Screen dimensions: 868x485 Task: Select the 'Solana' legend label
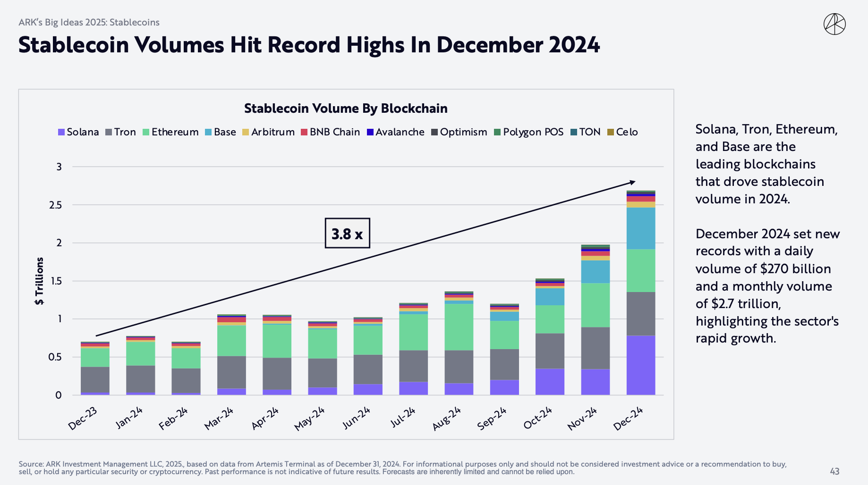tap(83, 132)
